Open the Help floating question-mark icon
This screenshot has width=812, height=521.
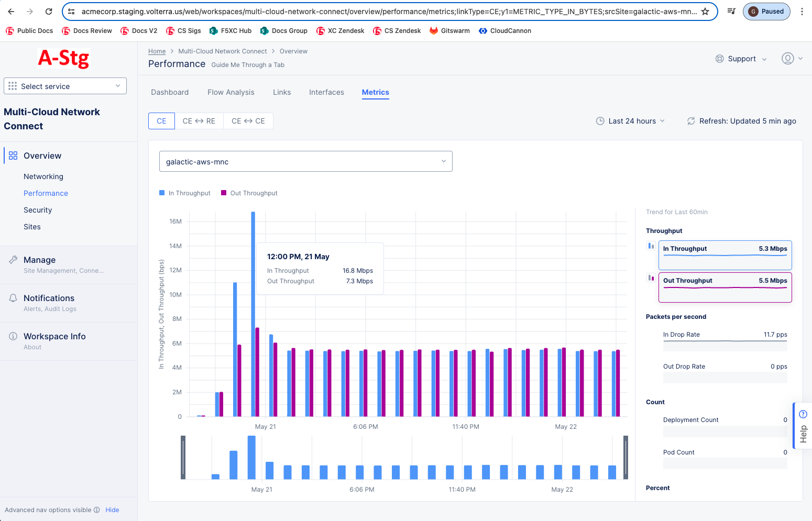click(803, 414)
